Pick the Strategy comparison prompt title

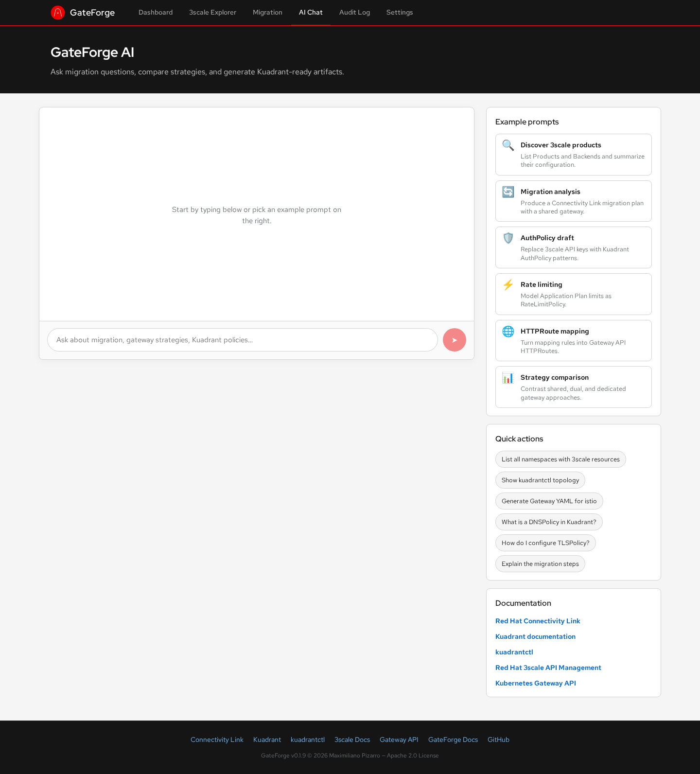click(555, 377)
